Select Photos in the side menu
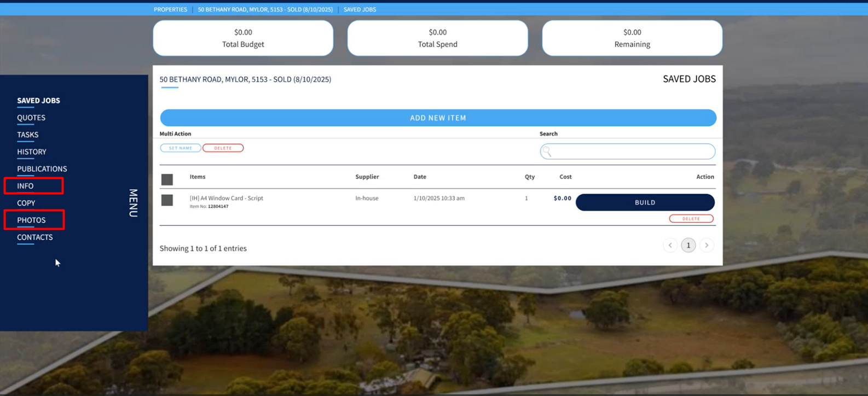Image resolution: width=868 pixels, height=396 pixels. 31,220
